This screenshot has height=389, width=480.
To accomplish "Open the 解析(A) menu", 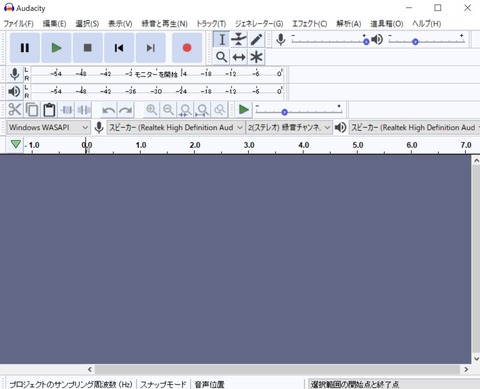I will coord(349,24).
